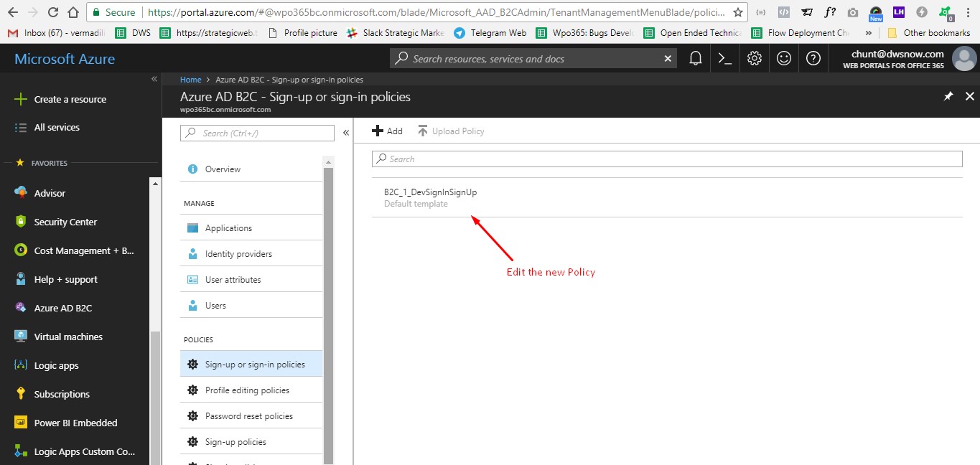Open User attributes
Screen dimensions: 980x465
click(251, 280)
